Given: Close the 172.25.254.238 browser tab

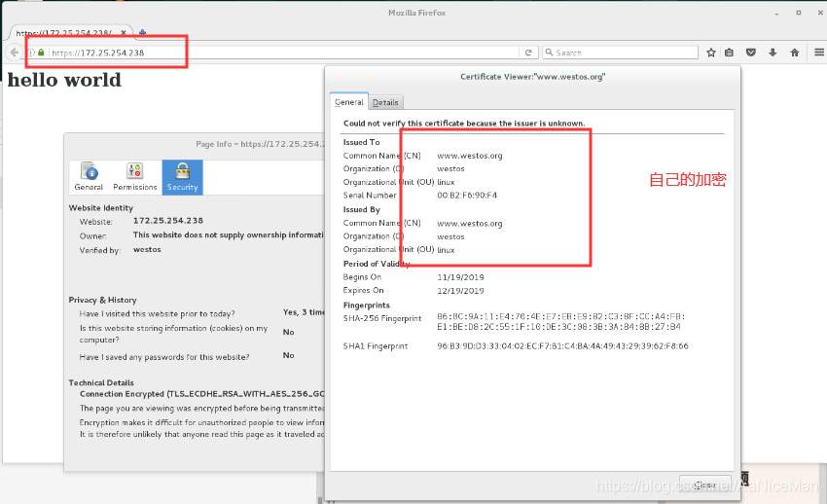Looking at the screenshot, I should pos(124,33).
